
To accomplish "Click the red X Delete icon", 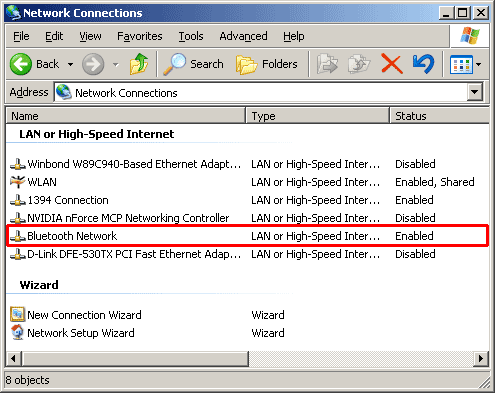I will tap(391, 64).
